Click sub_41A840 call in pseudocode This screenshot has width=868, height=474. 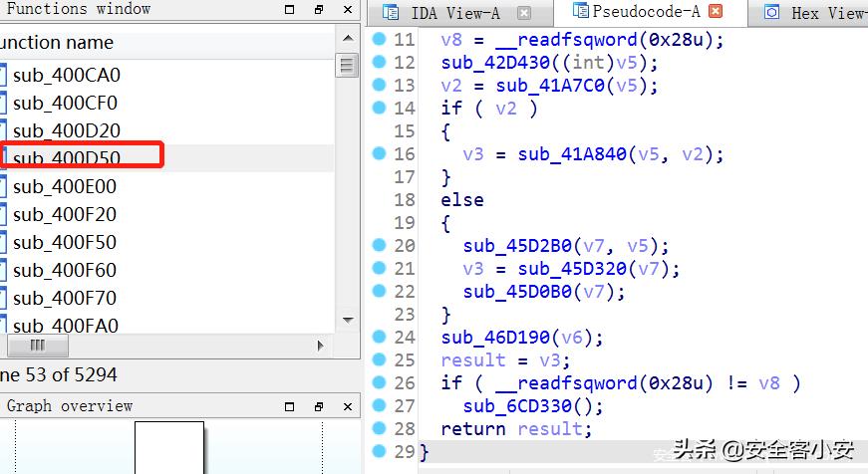click(x=561, y=154)
